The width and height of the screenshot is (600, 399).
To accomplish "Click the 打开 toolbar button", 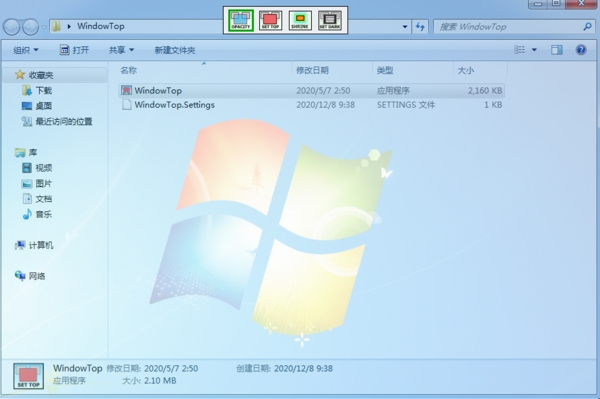I will click(x=75, y=50).
